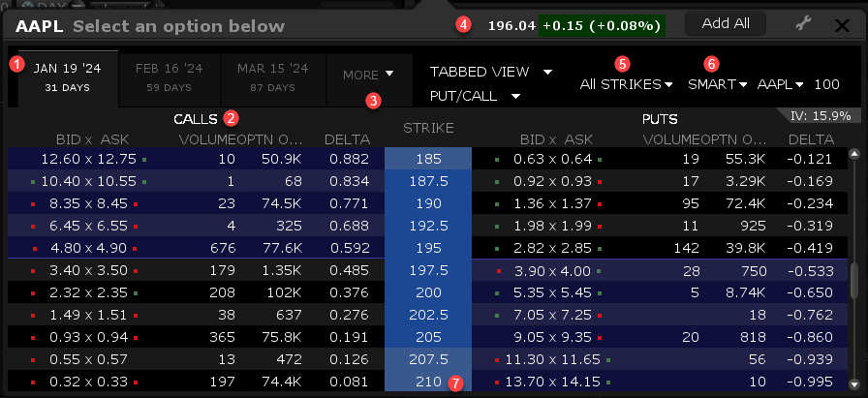Click the call quote 4.80 x 4.90
Viewport: 868px width, 398px height.
(88, 248)
